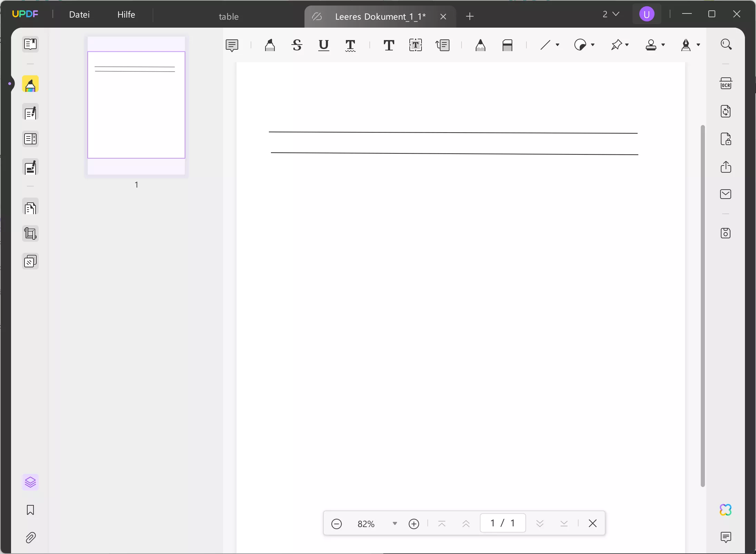Select the Underline annotation tool

click(323, 45)
